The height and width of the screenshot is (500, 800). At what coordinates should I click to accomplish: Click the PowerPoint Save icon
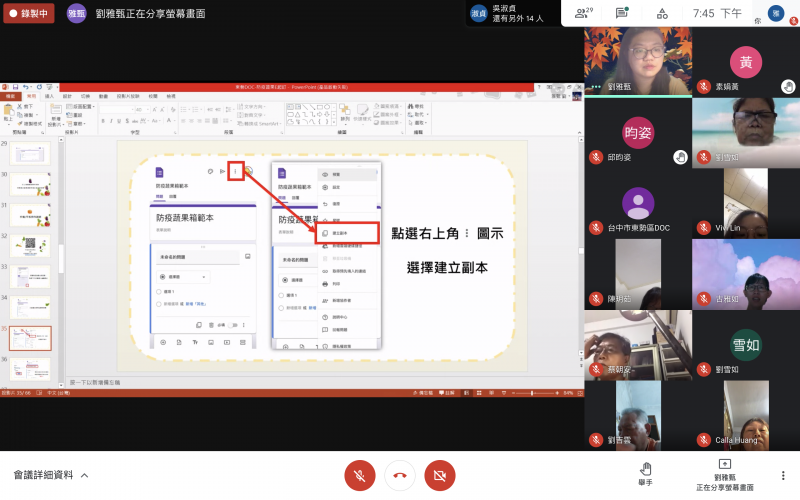coord(16,87)
